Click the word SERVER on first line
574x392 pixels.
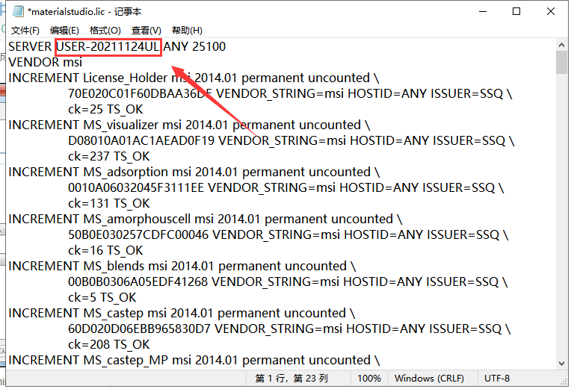[30, 47]
